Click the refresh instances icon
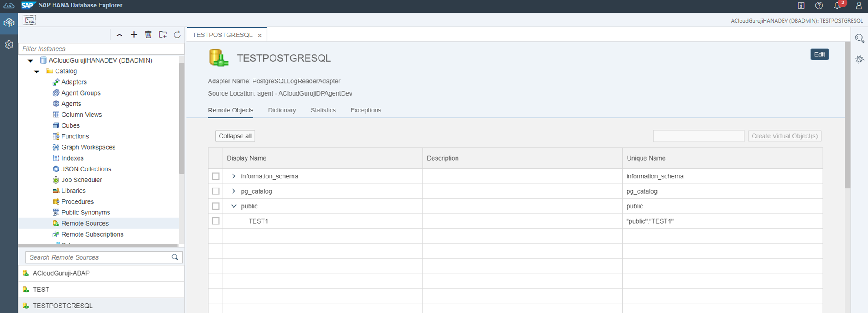 click(x=177, y=35)
